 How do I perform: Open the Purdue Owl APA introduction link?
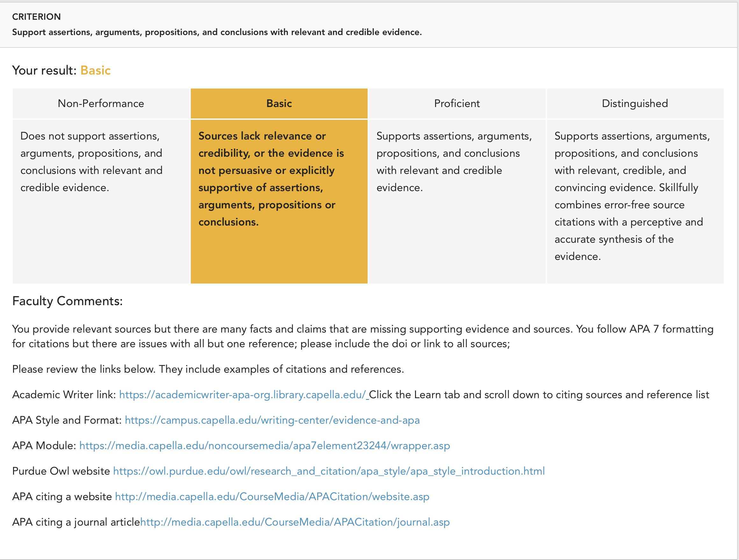[x=329, y=471]
